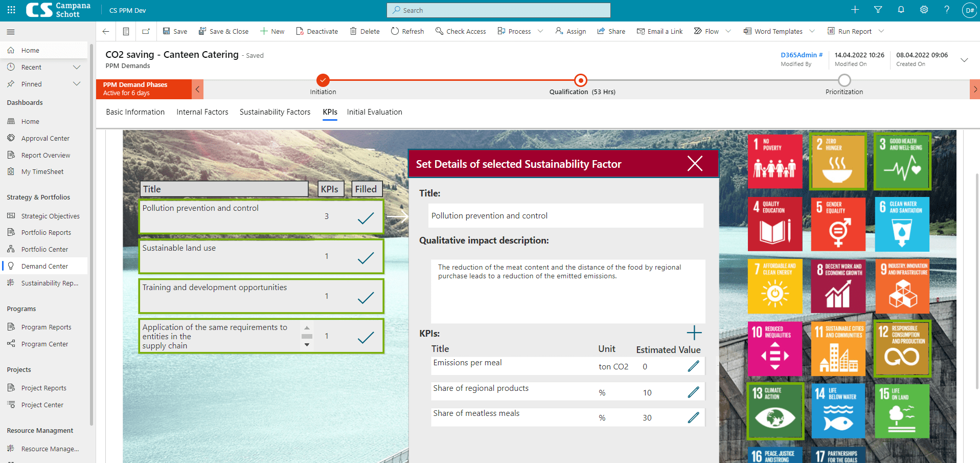Click the quick create plus icon
This screenshot has width=980, height=463.
tap(855, 10)
